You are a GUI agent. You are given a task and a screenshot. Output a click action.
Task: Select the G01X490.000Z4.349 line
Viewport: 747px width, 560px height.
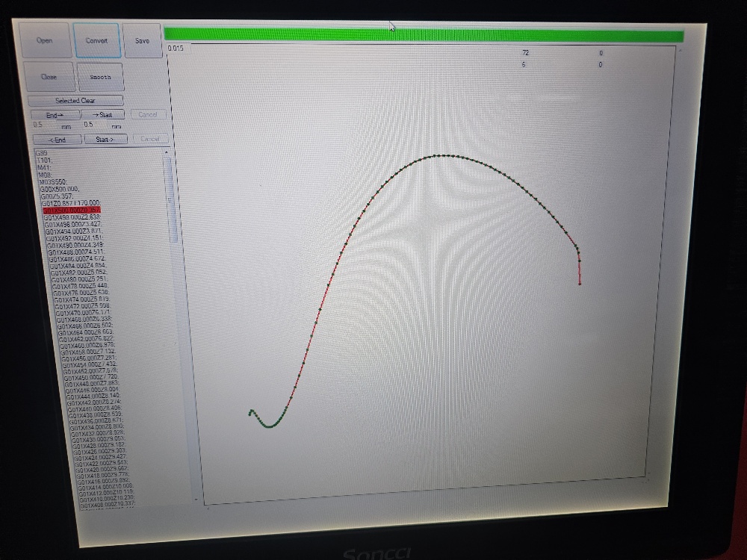pyautogui.click(x=75, y=245)
